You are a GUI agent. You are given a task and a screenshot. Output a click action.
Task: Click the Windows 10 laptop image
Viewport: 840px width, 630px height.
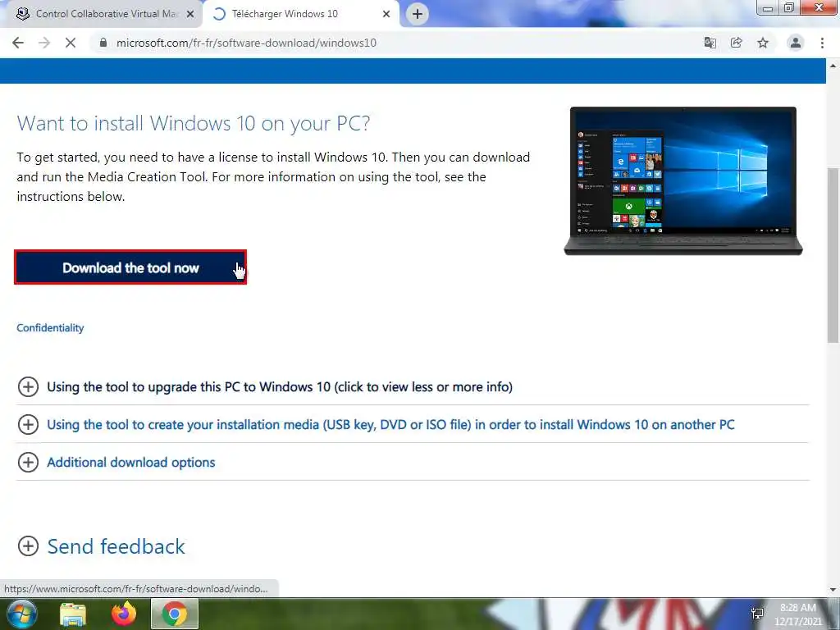683,180
